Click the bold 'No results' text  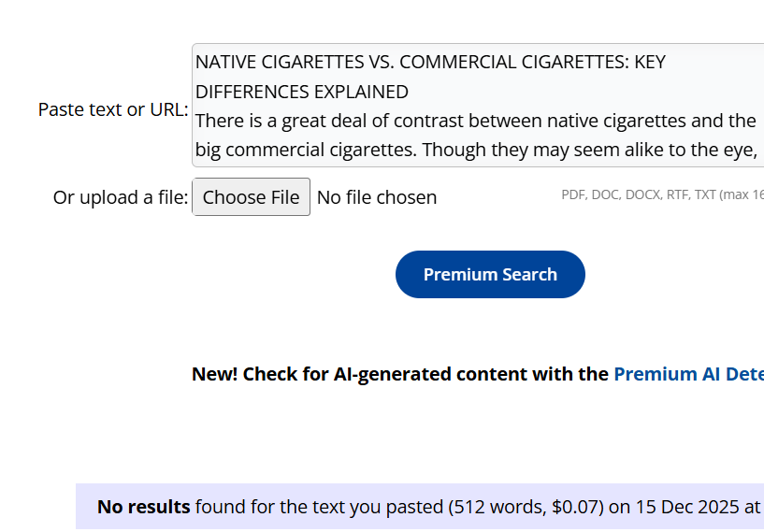143,508
